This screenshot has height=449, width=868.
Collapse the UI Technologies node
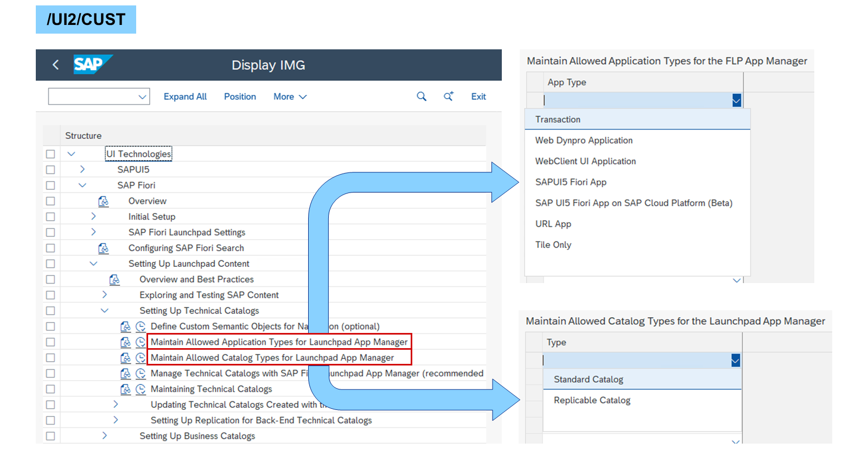71,154
